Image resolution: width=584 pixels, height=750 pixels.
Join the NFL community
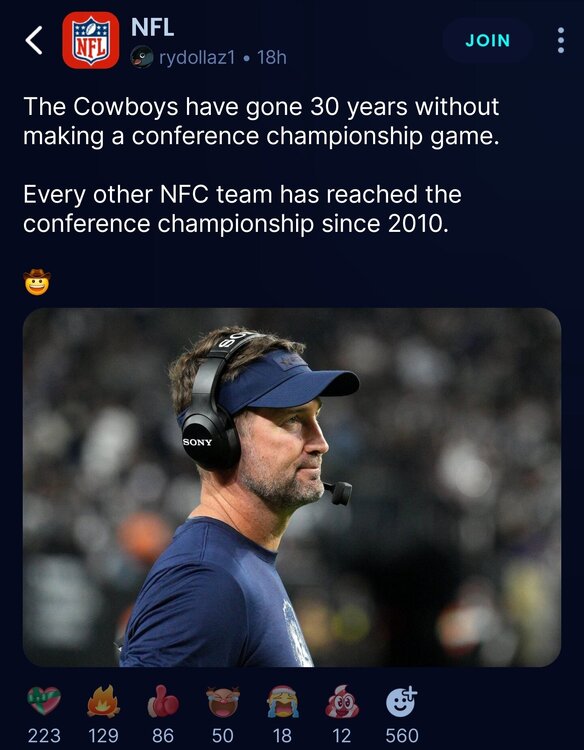(487, 41)
